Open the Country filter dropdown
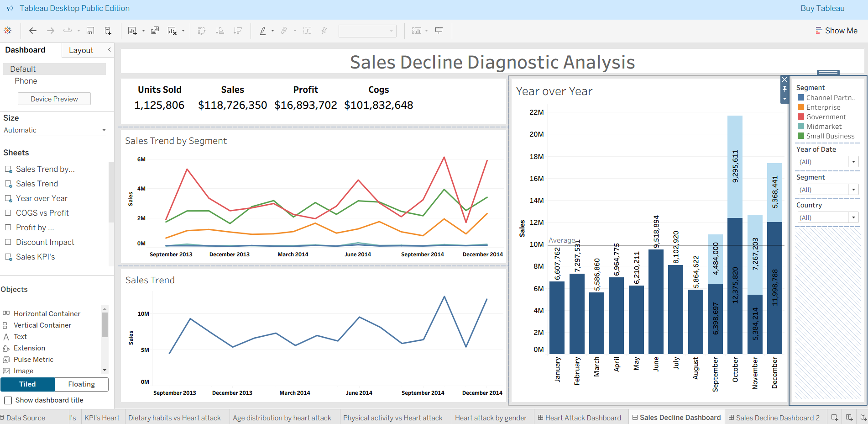Image resolution: width=868 pixels, height=424 pixels. 828,217
